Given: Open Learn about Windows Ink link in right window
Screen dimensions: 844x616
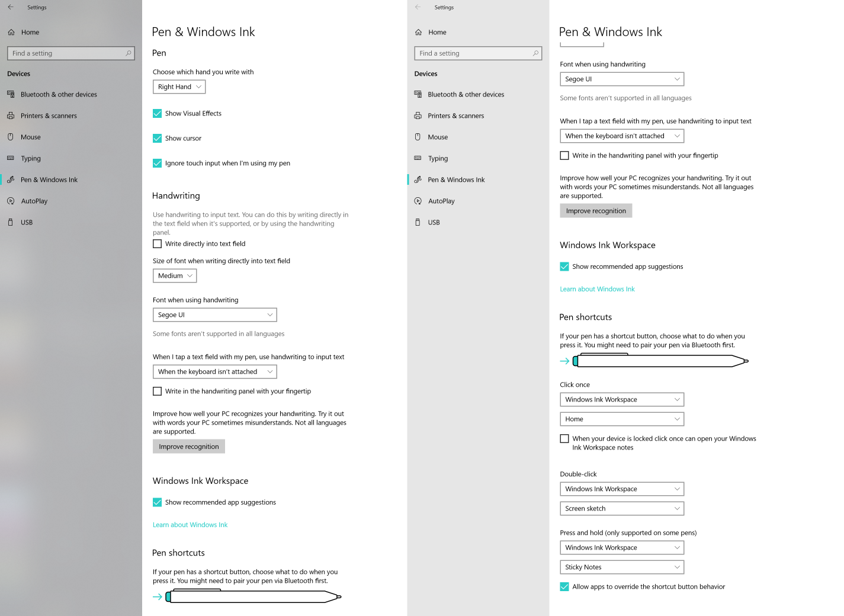Looking at the screenshot, I should point(597,289).
